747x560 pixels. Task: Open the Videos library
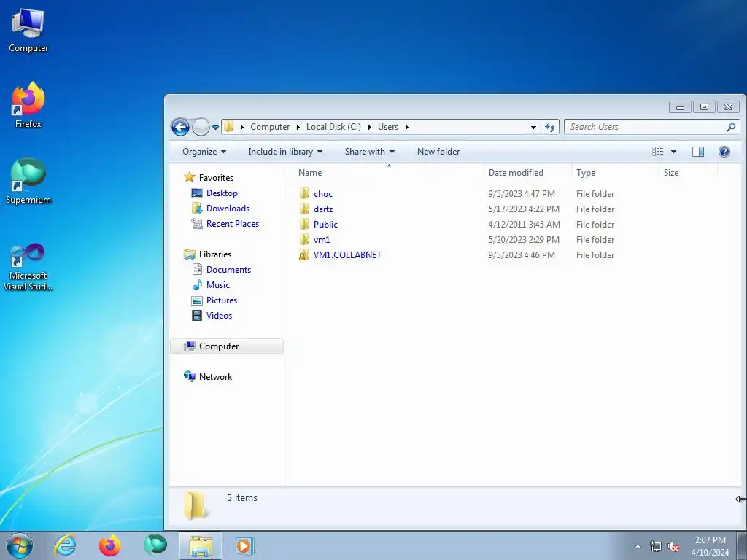coord(219,315)
